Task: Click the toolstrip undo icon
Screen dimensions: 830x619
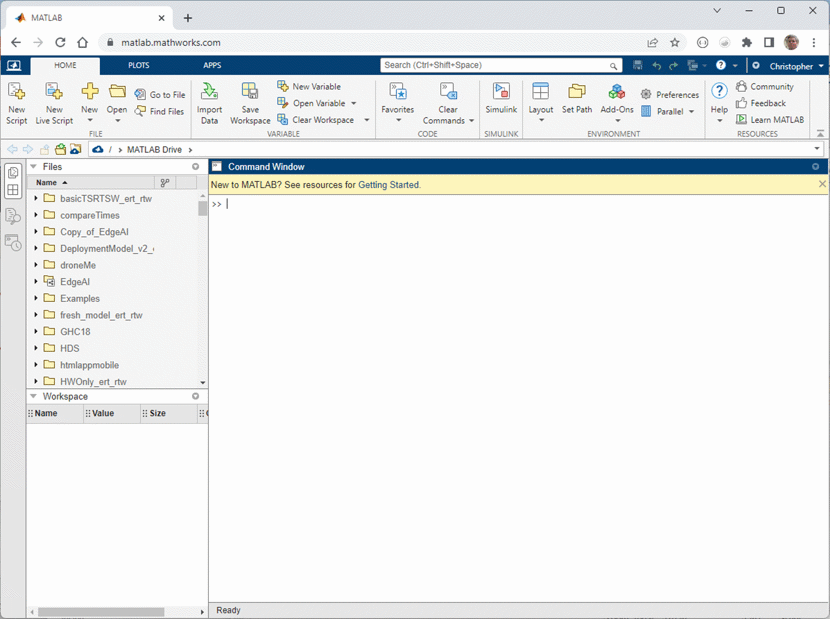Action: [x=657, y=66]
